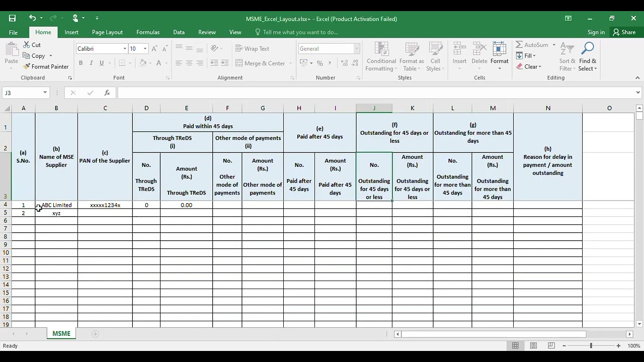
Task: Switch to Normal view in the status bar
Action: [x=515, y=345]
